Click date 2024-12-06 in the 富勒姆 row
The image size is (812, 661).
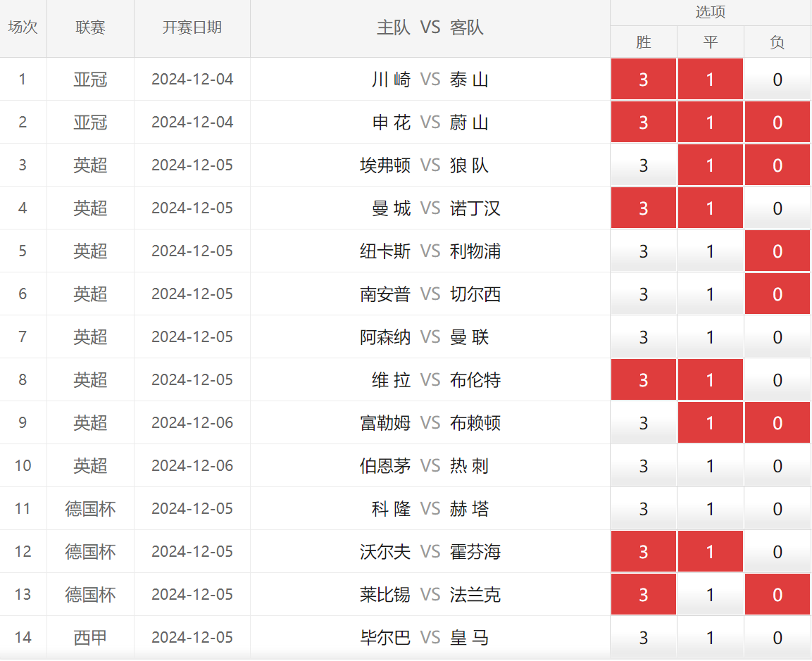(192, 423)
